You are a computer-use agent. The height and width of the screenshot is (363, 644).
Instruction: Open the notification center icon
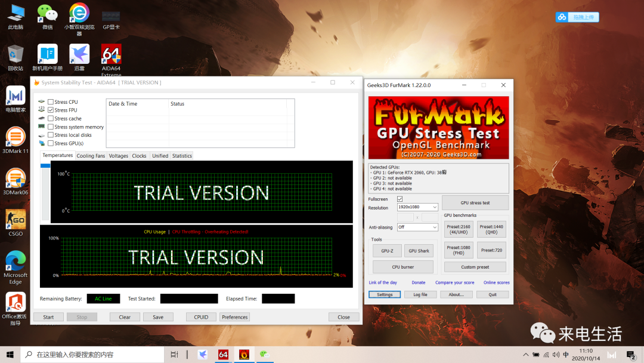point(631,355)
